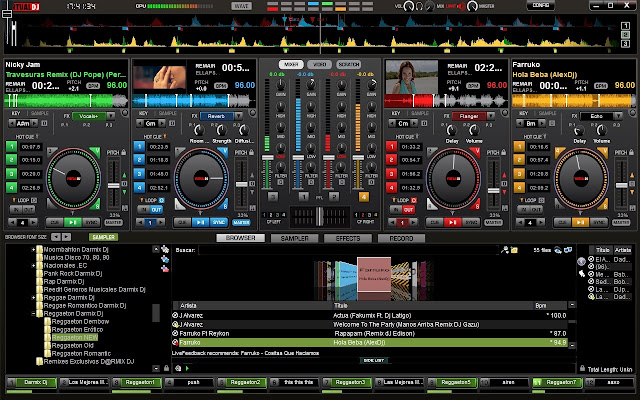Click the headphones icon in the top bar
Screen dimensions: 640x400
pyautogui.click(x=419, y=6)
